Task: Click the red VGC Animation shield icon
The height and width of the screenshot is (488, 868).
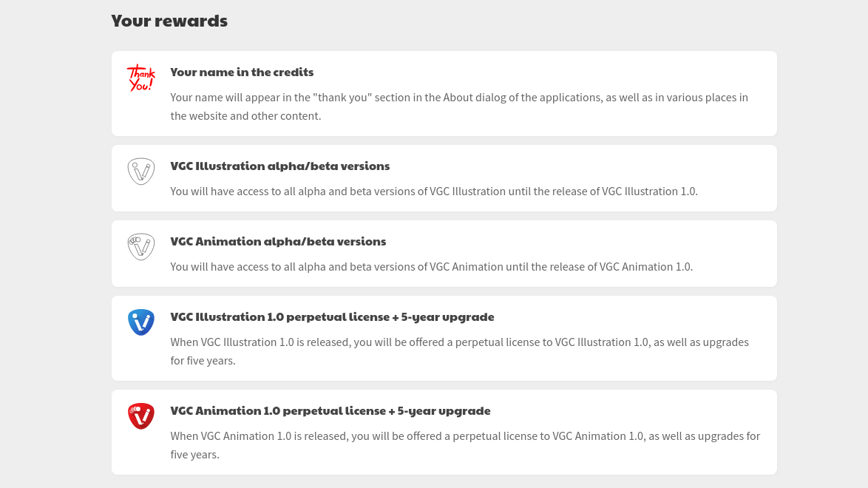Action: 141,416
